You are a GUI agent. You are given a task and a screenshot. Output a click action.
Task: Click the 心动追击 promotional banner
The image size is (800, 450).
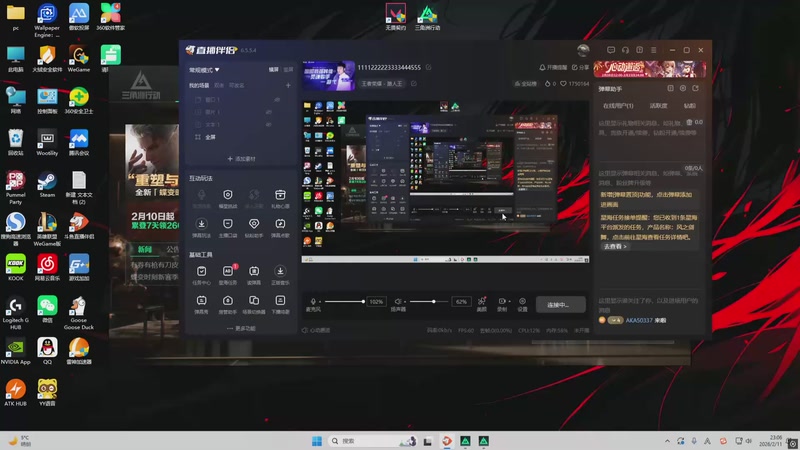[650, 69]
